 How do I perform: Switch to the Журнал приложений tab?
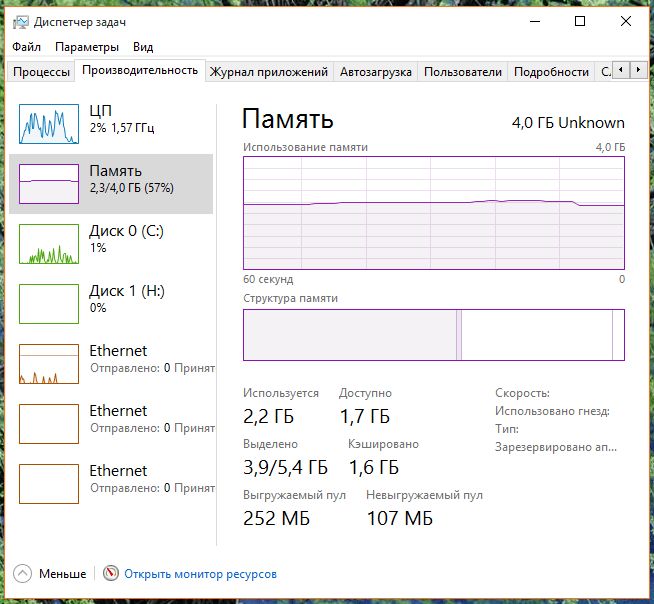269,72
